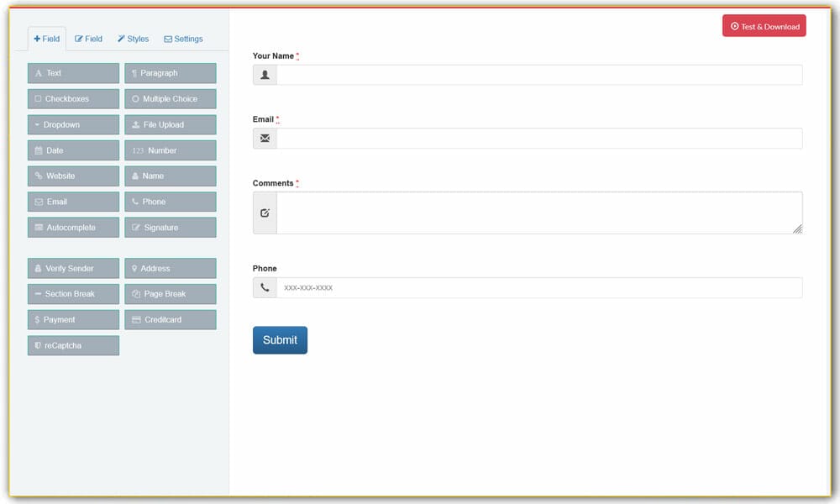Add a Text field
840x504 pixels.
pyautogui.click(x=73, y=73)
